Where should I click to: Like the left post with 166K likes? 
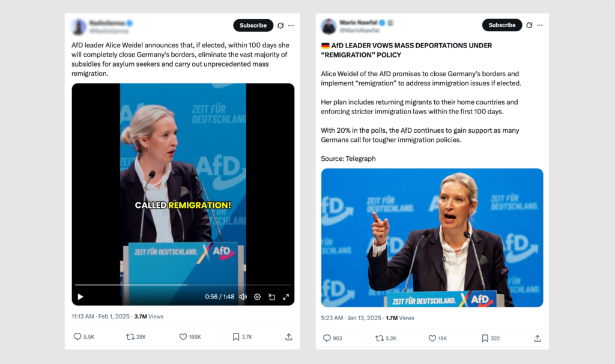(x=190, y=337)
